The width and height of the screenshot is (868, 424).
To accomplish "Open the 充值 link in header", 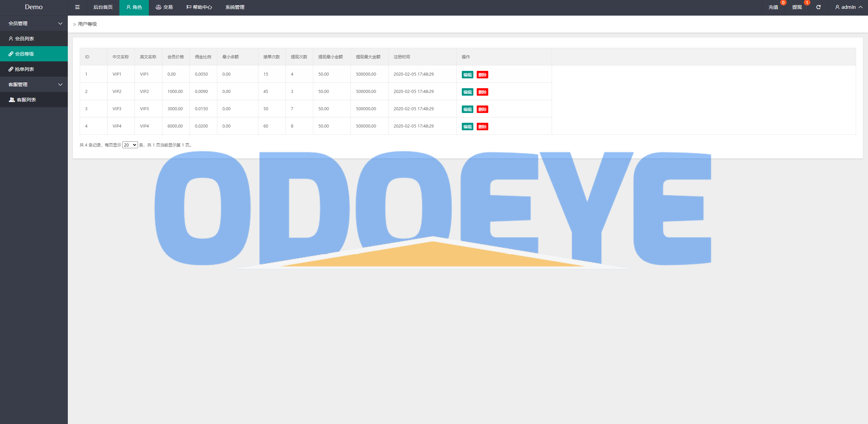I will pyautogui.click(x=773, y=7).
